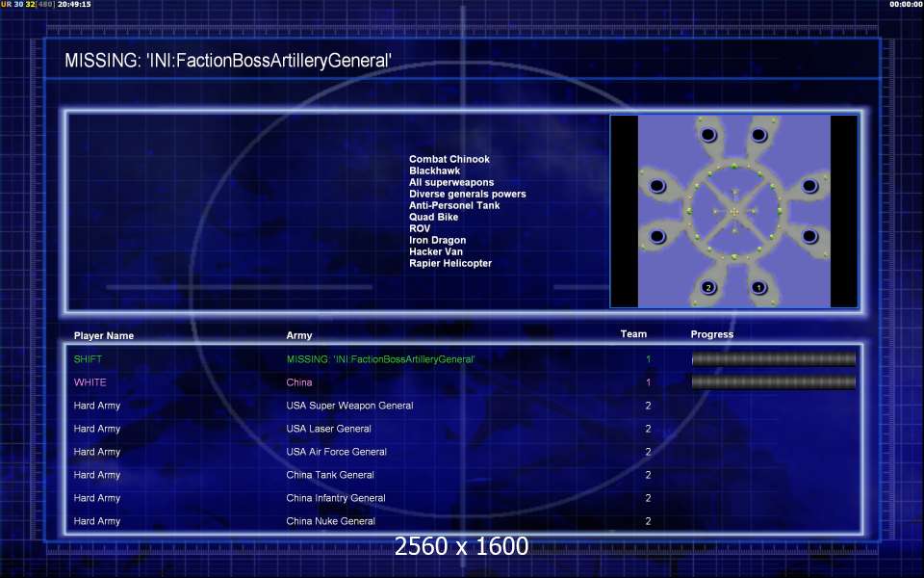Click the 'Army' column header
924x578 pixels.
click(298, 335)
